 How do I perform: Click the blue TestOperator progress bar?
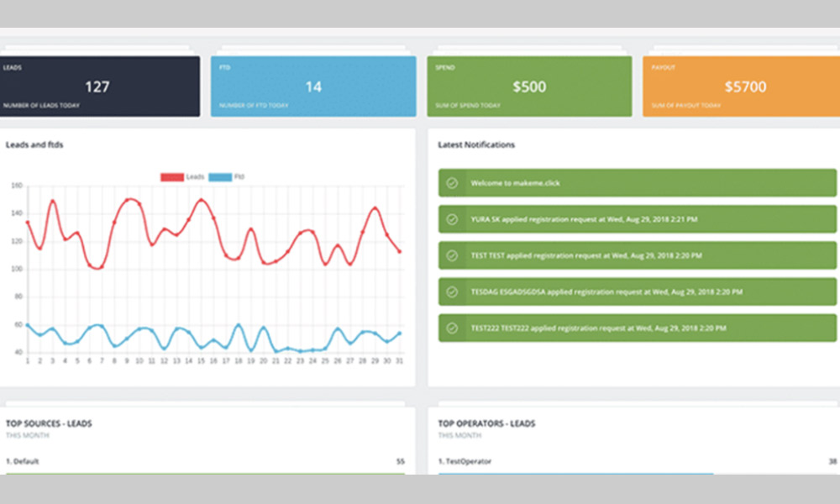(575, 475)
